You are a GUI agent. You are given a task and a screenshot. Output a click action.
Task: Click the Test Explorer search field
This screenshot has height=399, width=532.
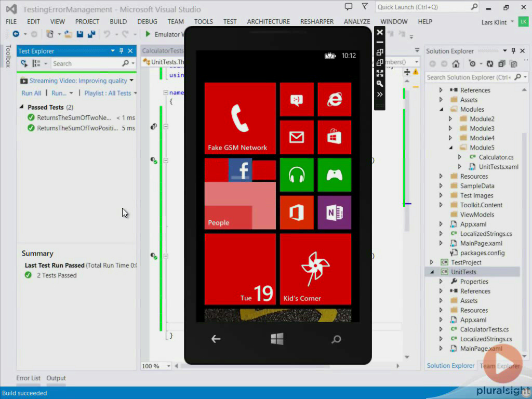[x=87, y=63]
